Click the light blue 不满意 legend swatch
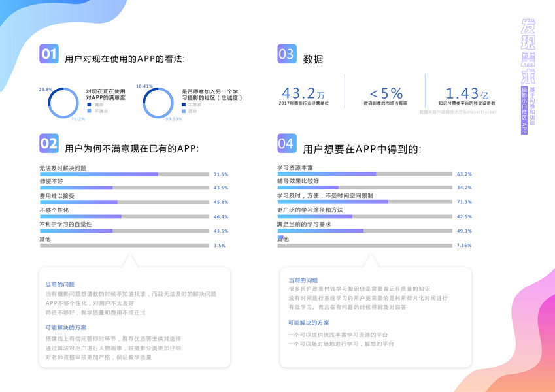This screenshot has height=392, width=555. [89, 111]
